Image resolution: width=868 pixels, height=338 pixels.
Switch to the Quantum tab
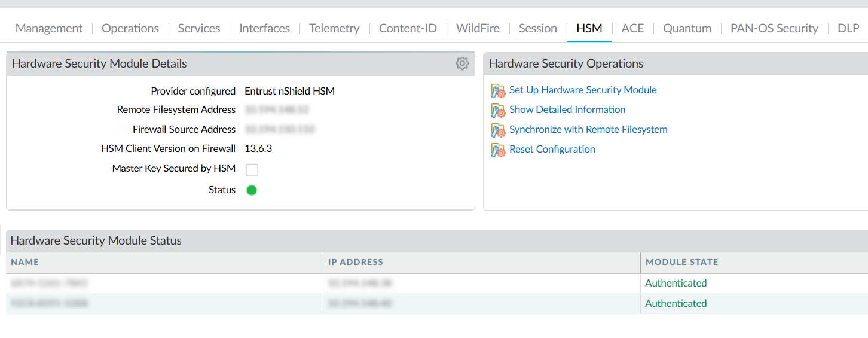687,28
